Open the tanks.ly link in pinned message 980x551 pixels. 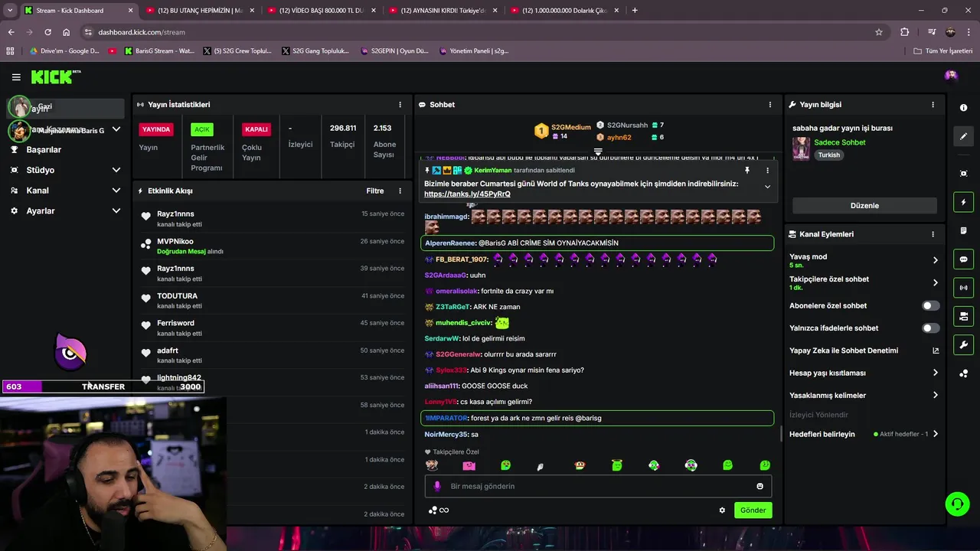[467, 194]
